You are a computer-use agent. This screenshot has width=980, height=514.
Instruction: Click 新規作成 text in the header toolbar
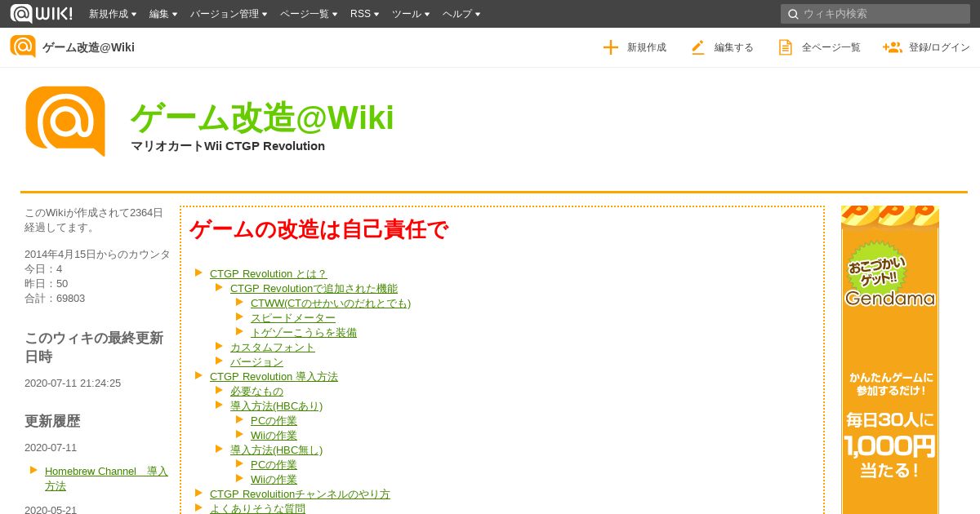point(647,47)
